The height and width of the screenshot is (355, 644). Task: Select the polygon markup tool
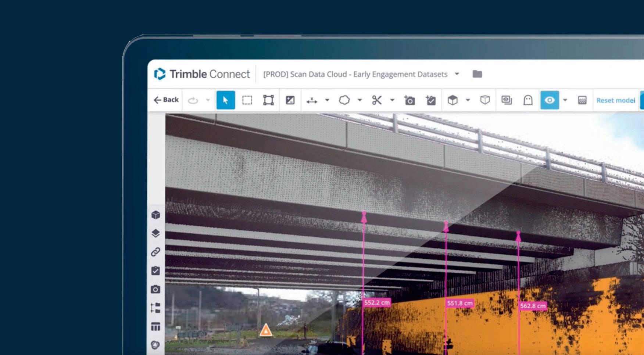click(x=344, y=100)
